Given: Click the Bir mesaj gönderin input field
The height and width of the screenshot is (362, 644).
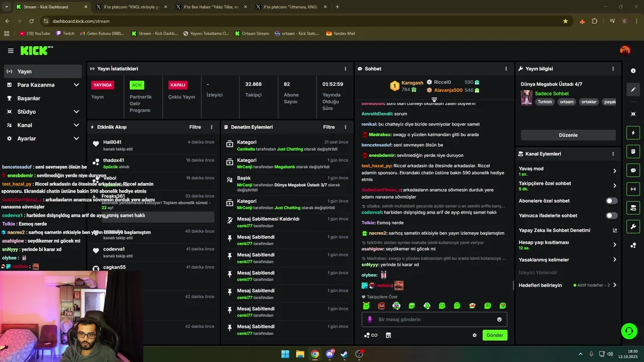Looking at the screenshot, I should pos(434,319).
